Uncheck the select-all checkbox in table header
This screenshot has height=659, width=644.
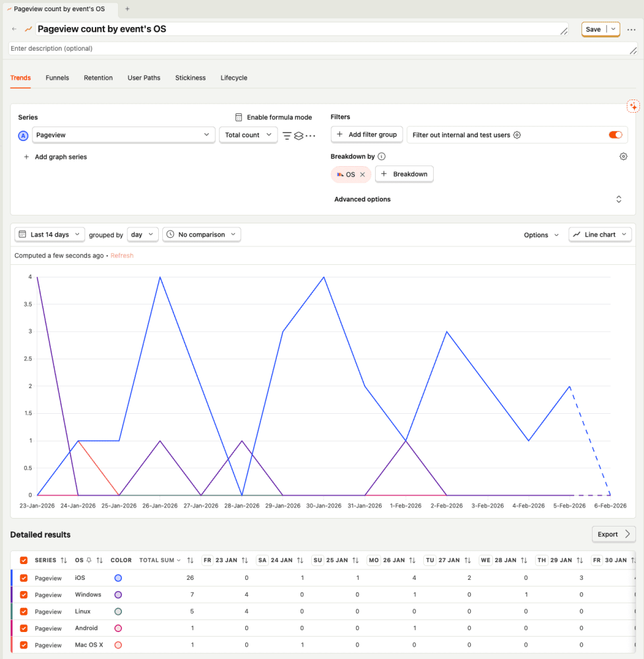point(24,560)
